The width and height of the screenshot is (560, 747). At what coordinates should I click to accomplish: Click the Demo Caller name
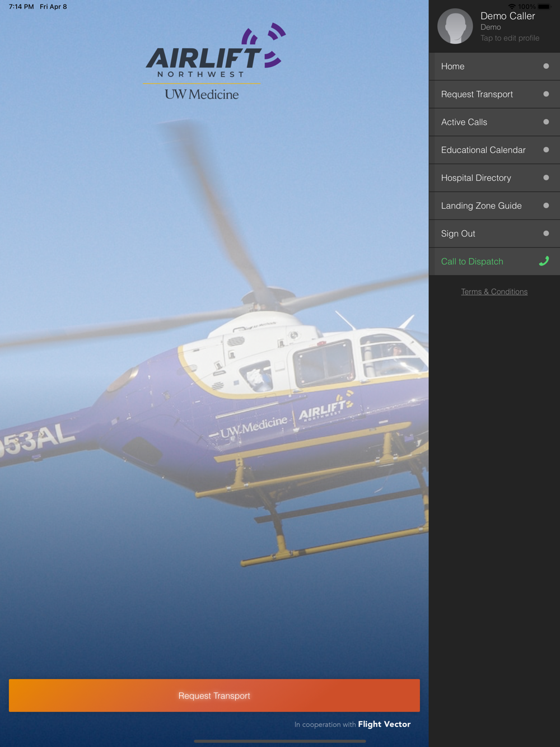pyautogui.click(x=507, y=16)
